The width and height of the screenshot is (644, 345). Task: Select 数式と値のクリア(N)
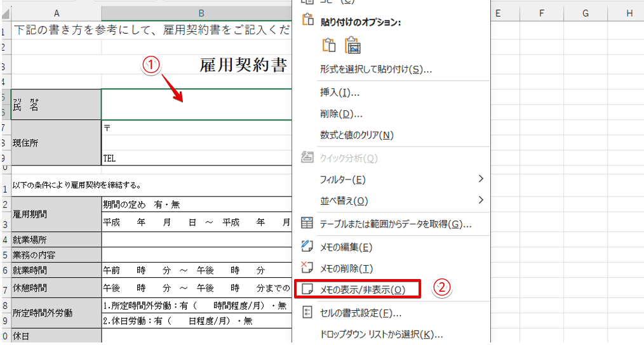pos(356,135)
